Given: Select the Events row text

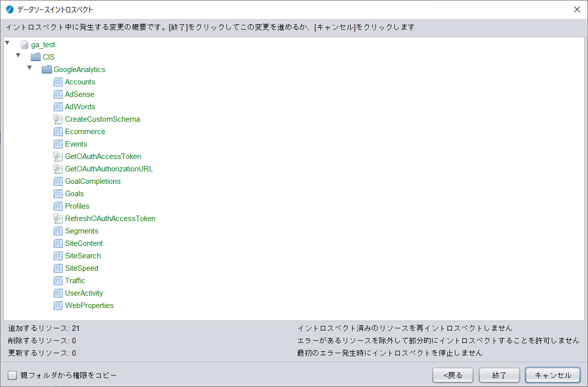Looking at the screenshot, I should point(76,144).
